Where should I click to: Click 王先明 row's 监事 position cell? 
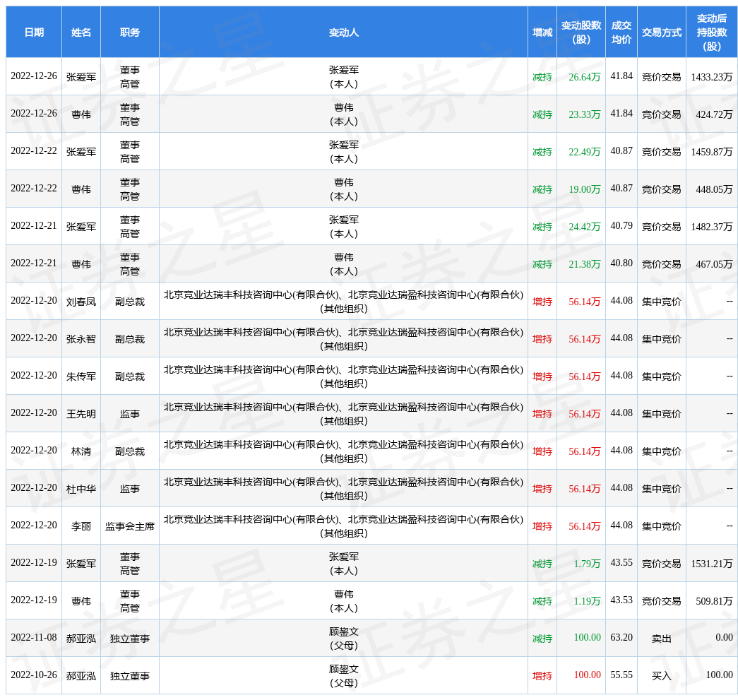(x=130, y=414)
